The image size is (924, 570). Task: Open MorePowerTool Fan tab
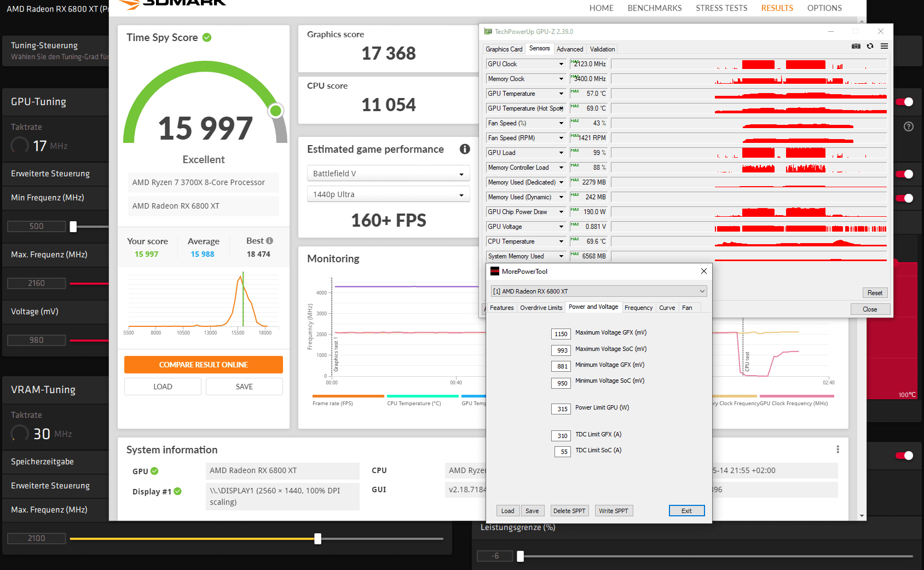(x=687, y=308)
